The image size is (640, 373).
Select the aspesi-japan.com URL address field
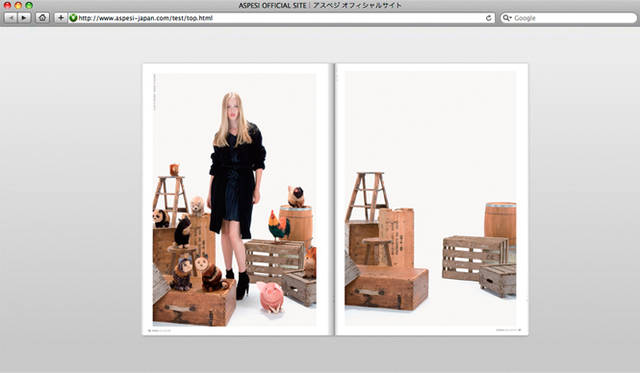281,18
